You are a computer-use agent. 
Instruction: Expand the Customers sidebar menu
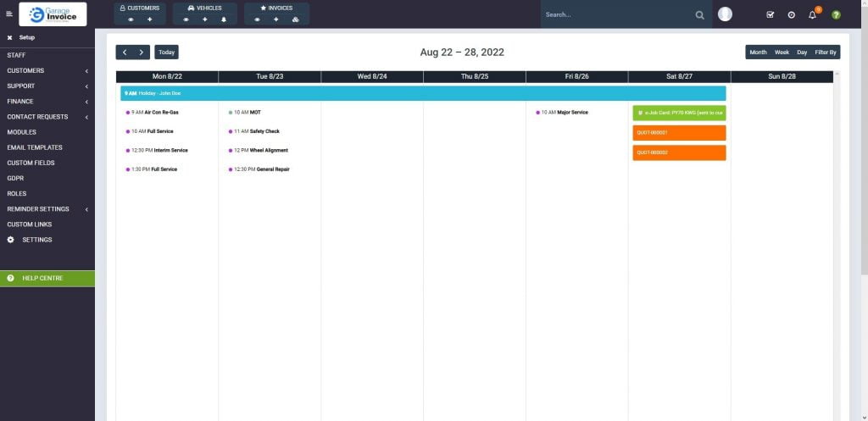47,71
